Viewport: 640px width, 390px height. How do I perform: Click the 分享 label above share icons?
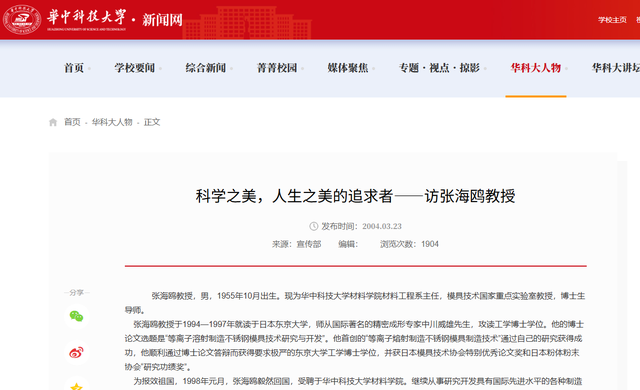click(x=76, y=292)
